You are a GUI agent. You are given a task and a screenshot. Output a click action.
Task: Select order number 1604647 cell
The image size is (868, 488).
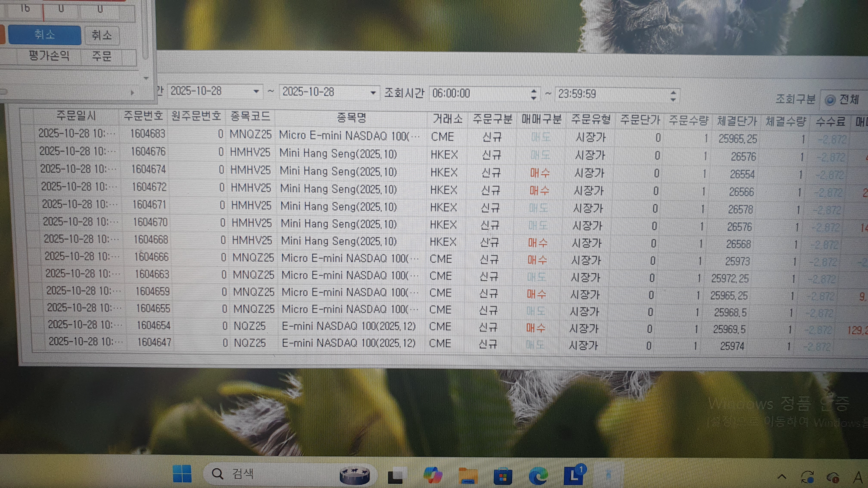click(x=154, y=342)
